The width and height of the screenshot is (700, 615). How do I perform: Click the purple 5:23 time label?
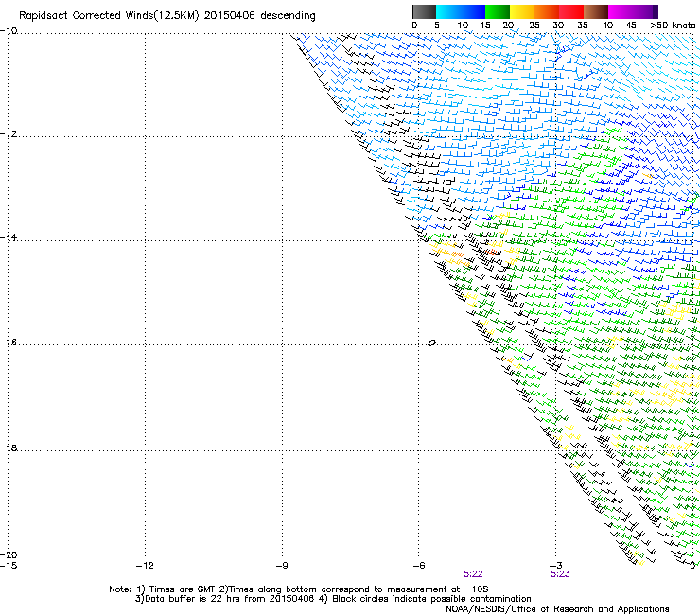(x=560, y=574)
